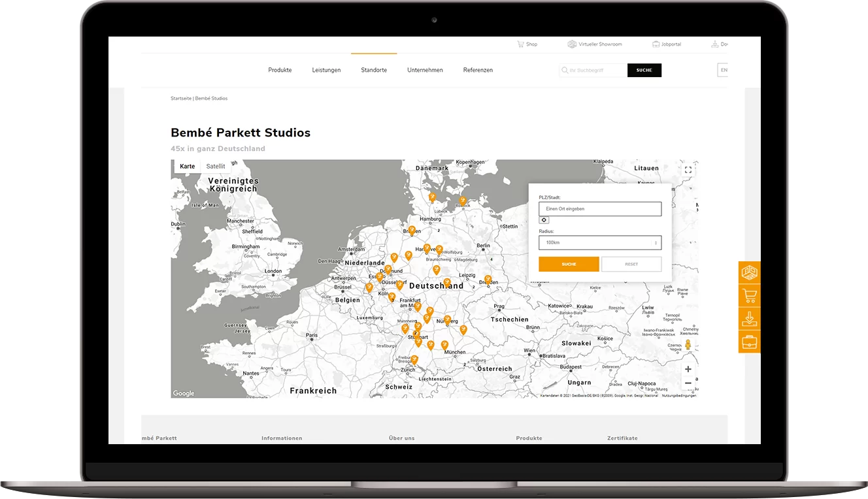868x499 pixels.
Task: Click the Google logo on the map
Action: (x=184, y=393)
